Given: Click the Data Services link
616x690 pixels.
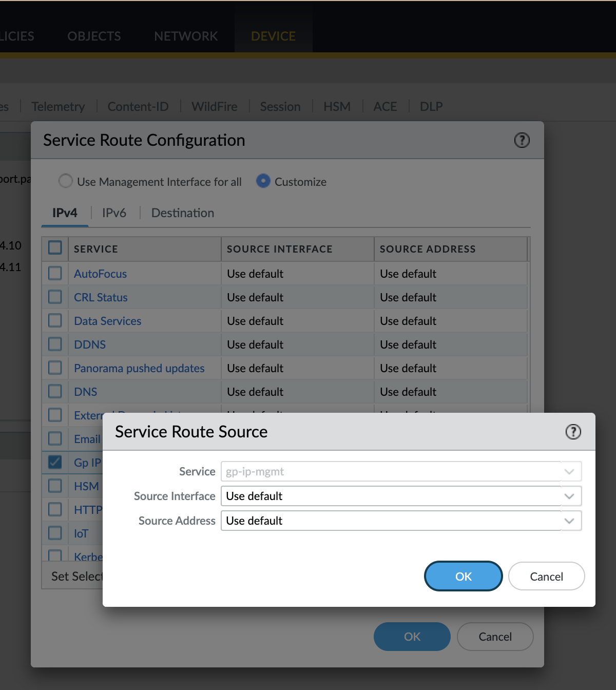Looking at the screenshot, I should (x=107, y=321).
